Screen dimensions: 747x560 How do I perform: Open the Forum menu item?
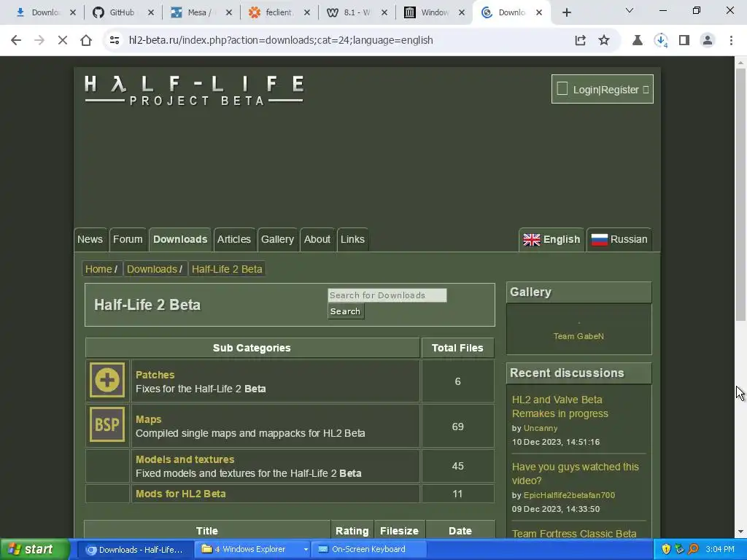pos(128,239)
